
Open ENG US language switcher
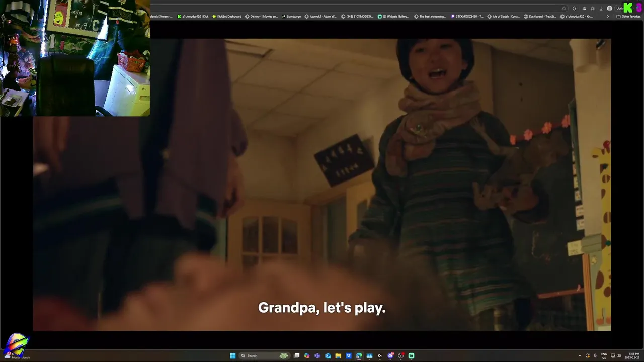tap(604, 356)
